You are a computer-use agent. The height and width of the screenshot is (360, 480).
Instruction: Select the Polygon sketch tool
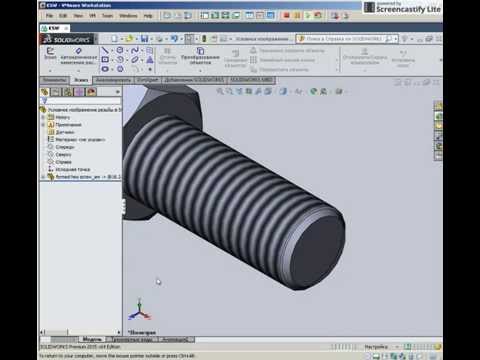coord(120,69)
